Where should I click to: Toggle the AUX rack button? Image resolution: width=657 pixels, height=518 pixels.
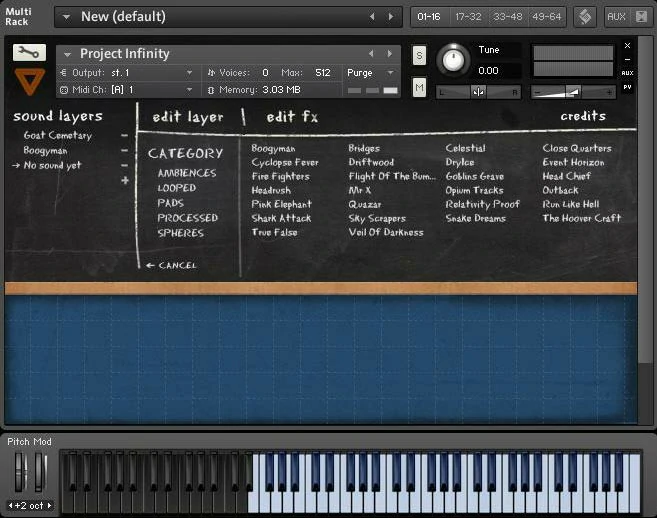[x=616, y=17]
